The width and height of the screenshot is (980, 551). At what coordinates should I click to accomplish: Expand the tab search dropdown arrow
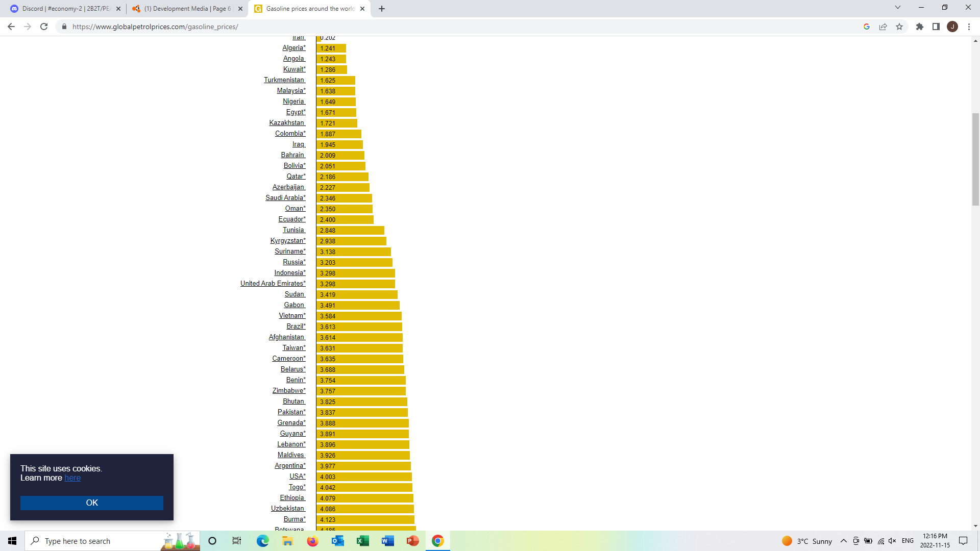pos(898,8)
